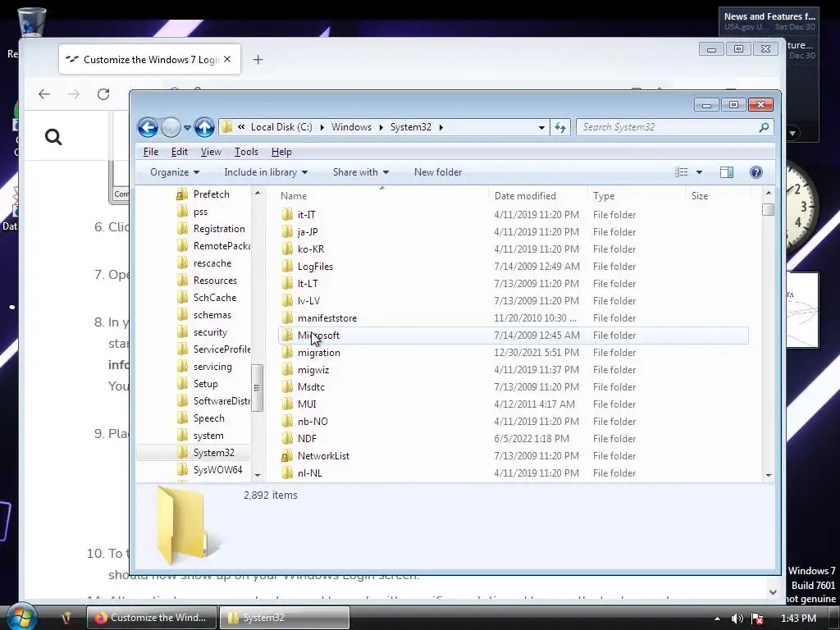Viewport: 840px width, 630px height.
Task: Select the migwiz folder
Action: click(x=514, y=370)
